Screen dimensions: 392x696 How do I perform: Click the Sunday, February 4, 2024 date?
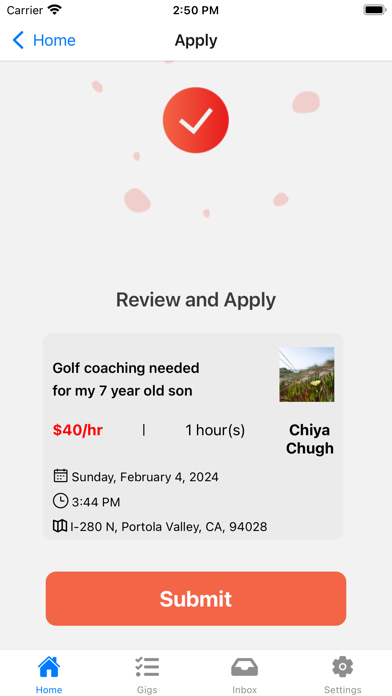pos(145,477)
